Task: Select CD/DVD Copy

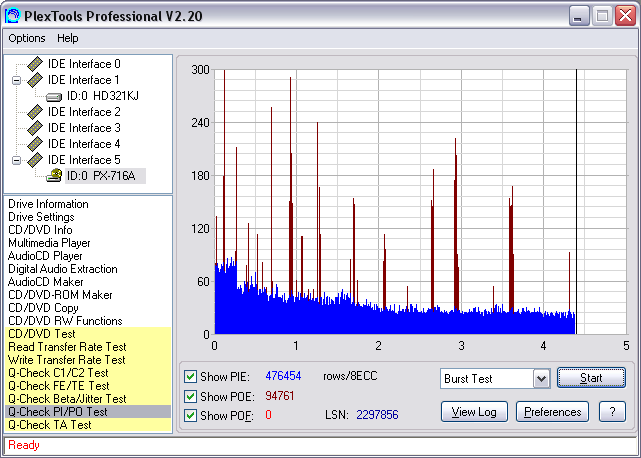Action: pyautogui.click(x=43, y=308)
